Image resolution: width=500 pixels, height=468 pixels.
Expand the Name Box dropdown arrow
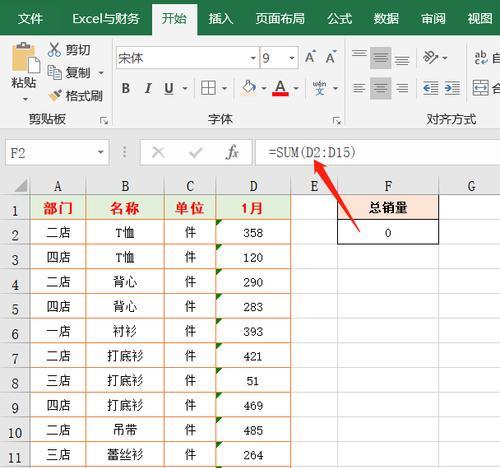(100, 152)
